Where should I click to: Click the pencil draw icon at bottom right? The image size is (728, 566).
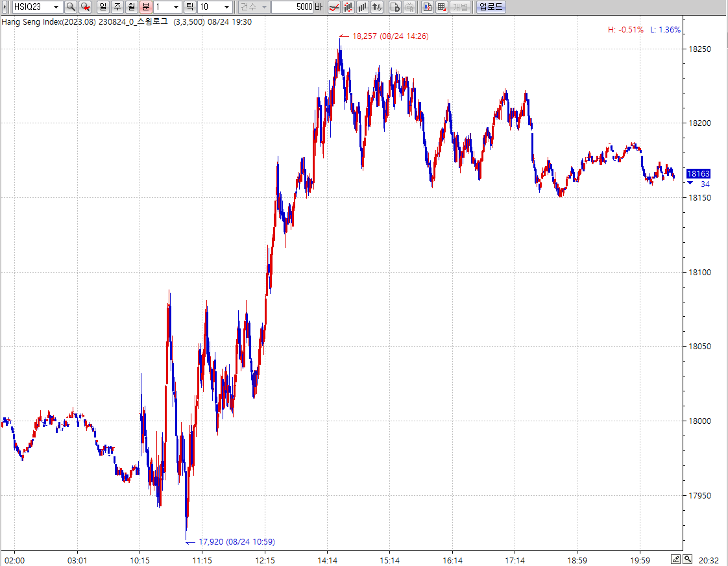(675, 559)
